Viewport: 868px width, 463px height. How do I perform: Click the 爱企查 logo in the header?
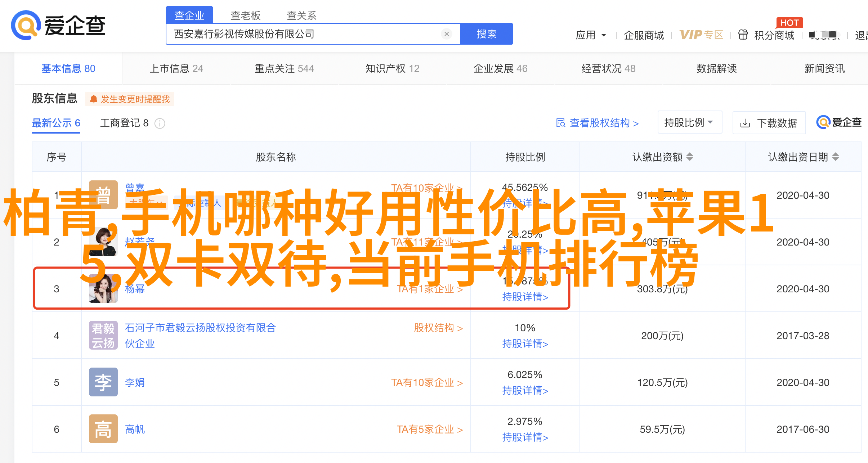click(58, 26)
